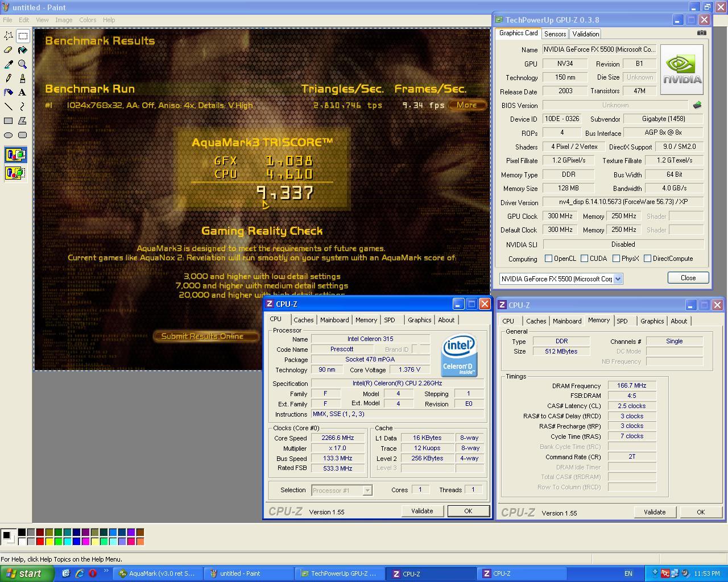The image size is (728, 582).
Task: Select the Ellipse tool in Paint
Action: (9, 135)
